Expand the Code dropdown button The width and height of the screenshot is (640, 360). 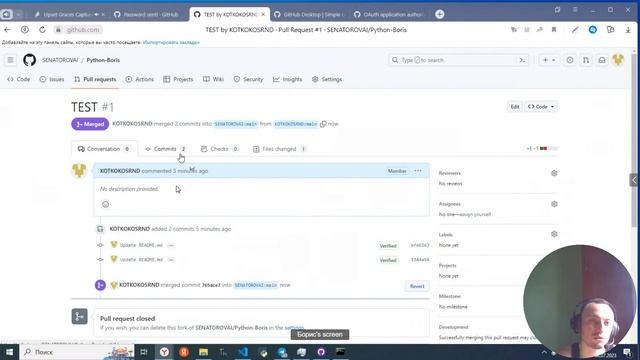coord(541,107)
